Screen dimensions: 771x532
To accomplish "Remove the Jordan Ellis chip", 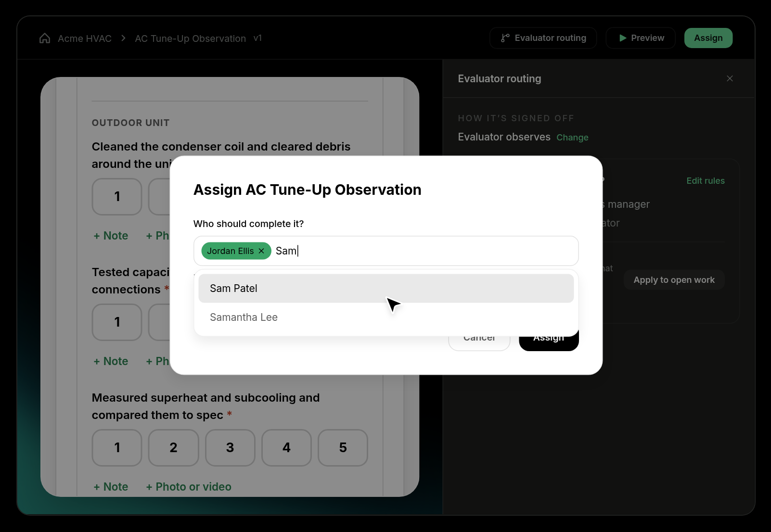I will pos(261,251).
